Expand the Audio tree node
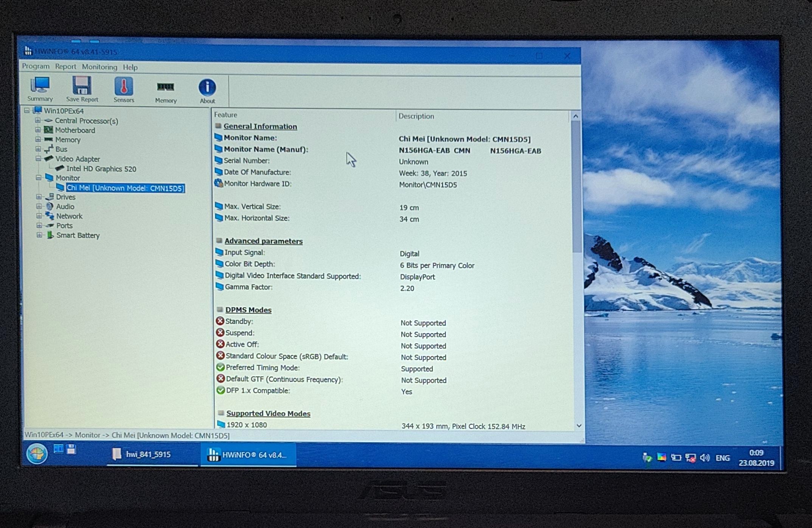 (x=39, y=206)
